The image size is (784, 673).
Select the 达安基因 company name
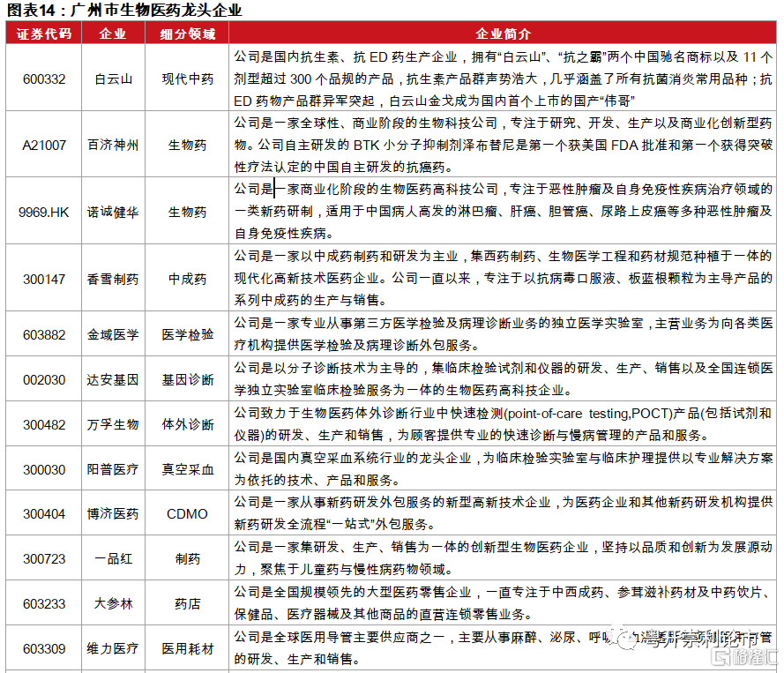113,379
